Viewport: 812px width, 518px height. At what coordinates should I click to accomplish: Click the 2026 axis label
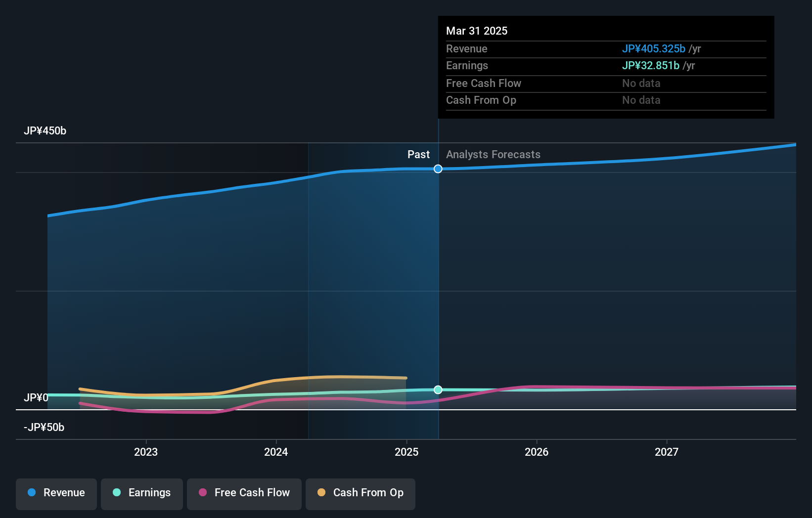pos(537,451)
